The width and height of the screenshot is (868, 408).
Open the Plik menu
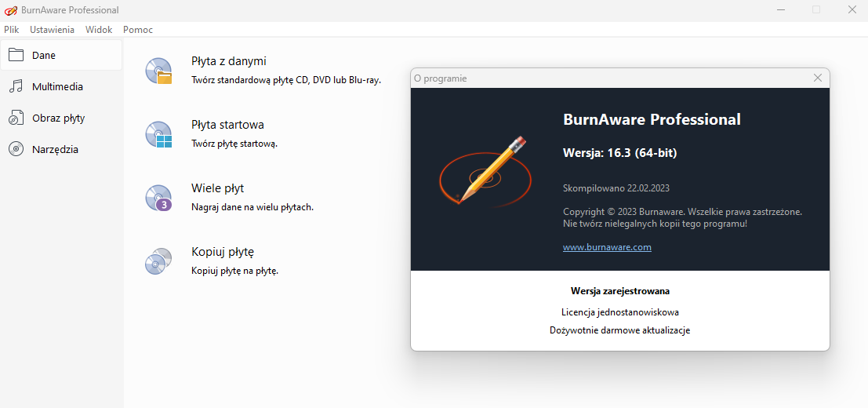[12, 30]
